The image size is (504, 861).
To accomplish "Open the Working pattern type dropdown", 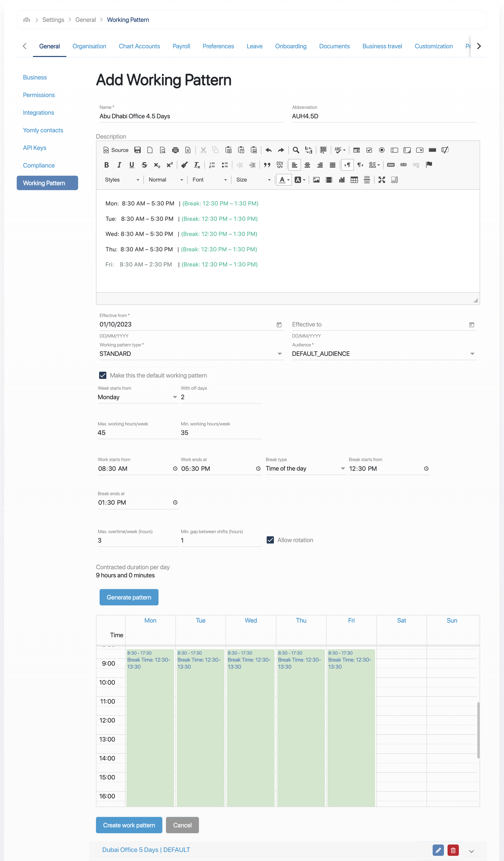I will click(279, 354).
